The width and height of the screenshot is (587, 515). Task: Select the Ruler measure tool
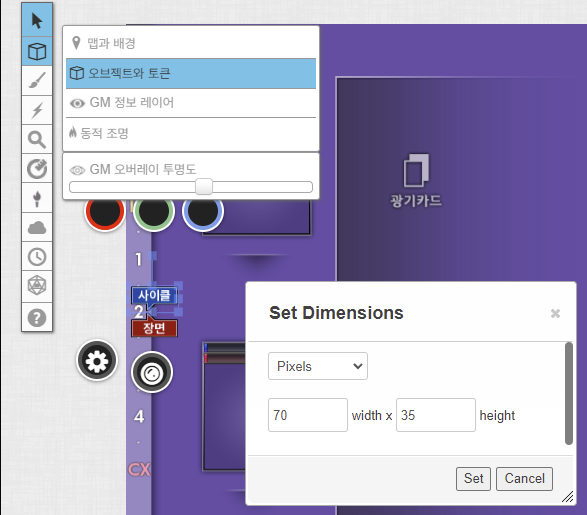37,168
